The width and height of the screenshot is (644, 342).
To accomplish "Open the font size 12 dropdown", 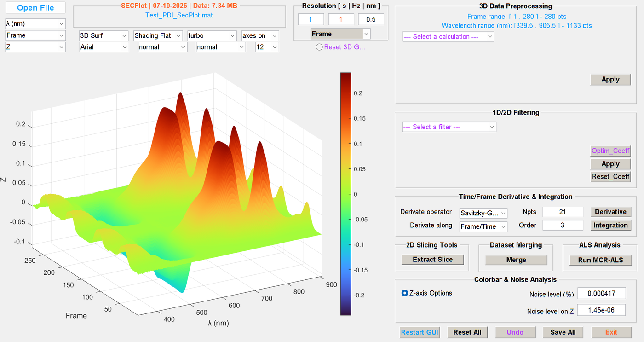I will [267, 47].
